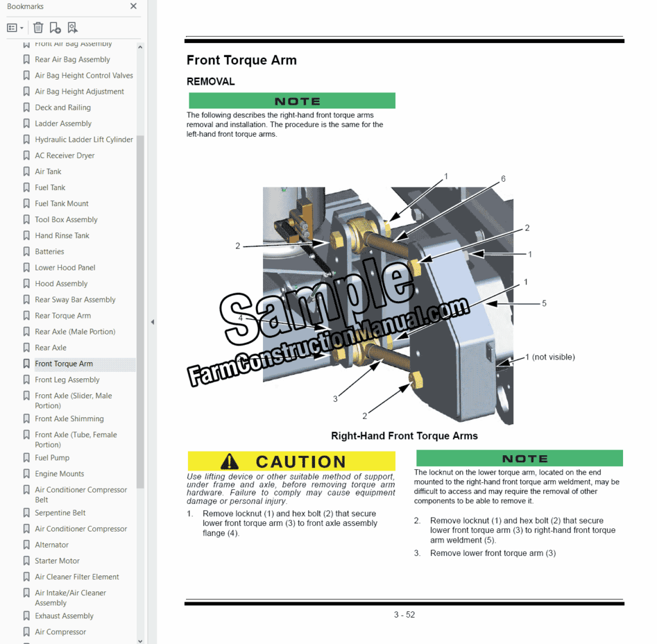The image size is (657, 644).
Task: Select the Front Axle Shimming bookmark
Action: (x=69, y=419)
